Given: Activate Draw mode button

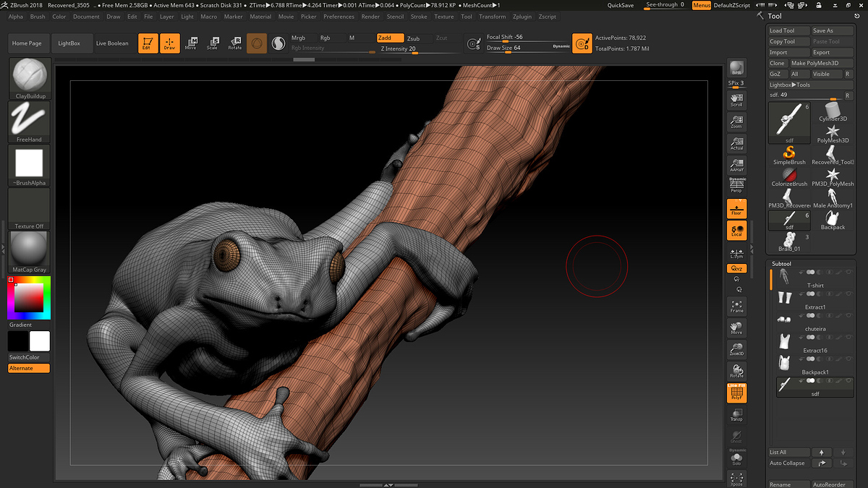Looking at the screenshot, I should tap(170, 43).
